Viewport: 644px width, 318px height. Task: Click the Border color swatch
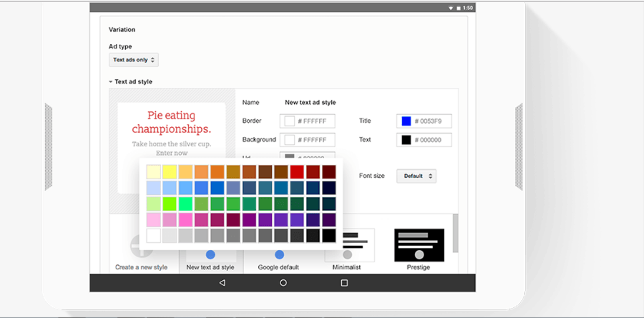tap(289, 121)
